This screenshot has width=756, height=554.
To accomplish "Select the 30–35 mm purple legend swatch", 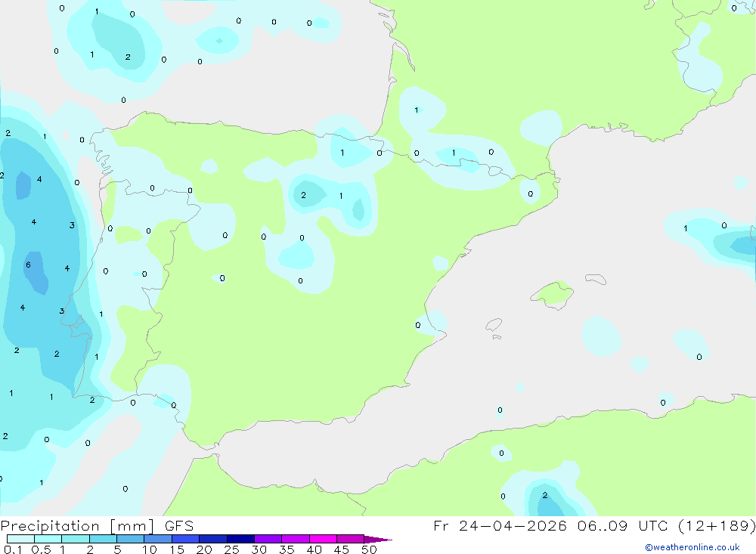I will tap(268, 539).
